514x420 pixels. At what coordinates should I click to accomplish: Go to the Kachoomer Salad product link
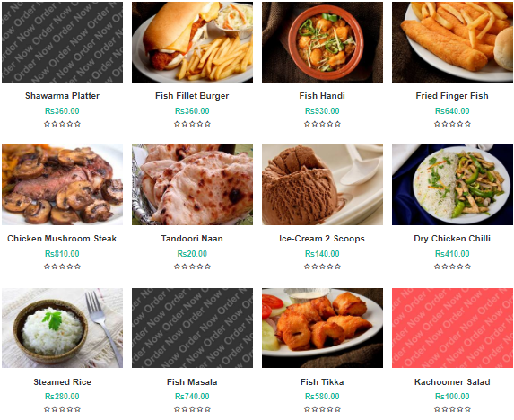coord(452,382)
